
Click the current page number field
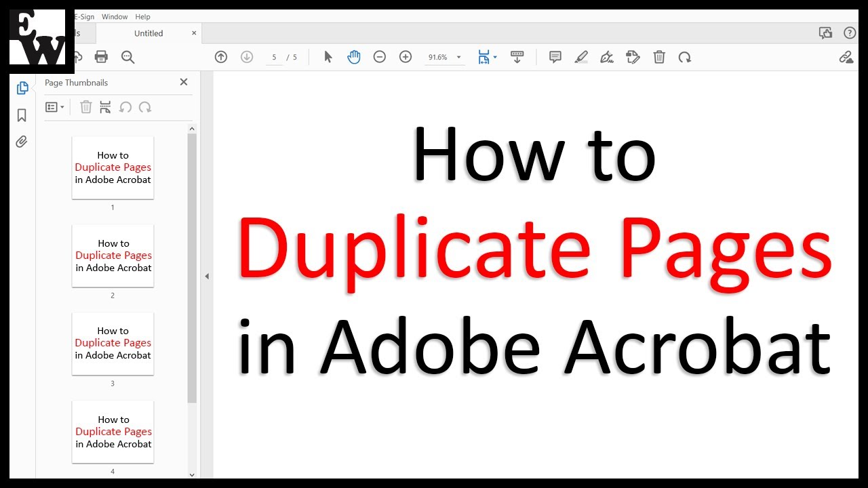point(273,58)
